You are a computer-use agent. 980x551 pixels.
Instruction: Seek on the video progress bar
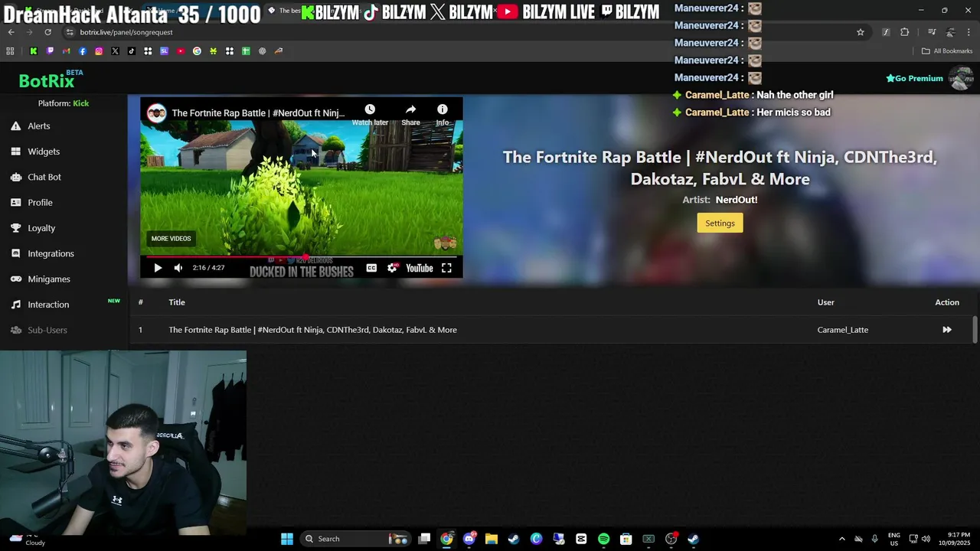point(301,256)
